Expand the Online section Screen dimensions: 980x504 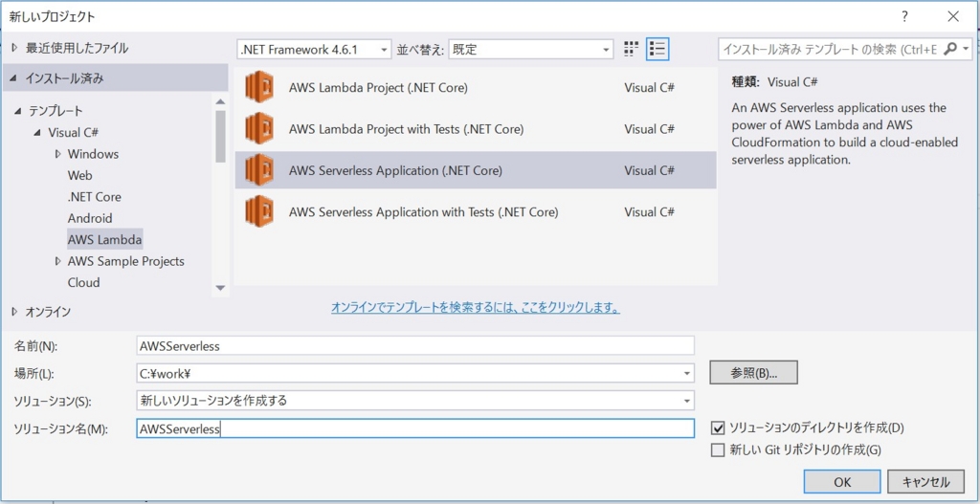(14, 311)
